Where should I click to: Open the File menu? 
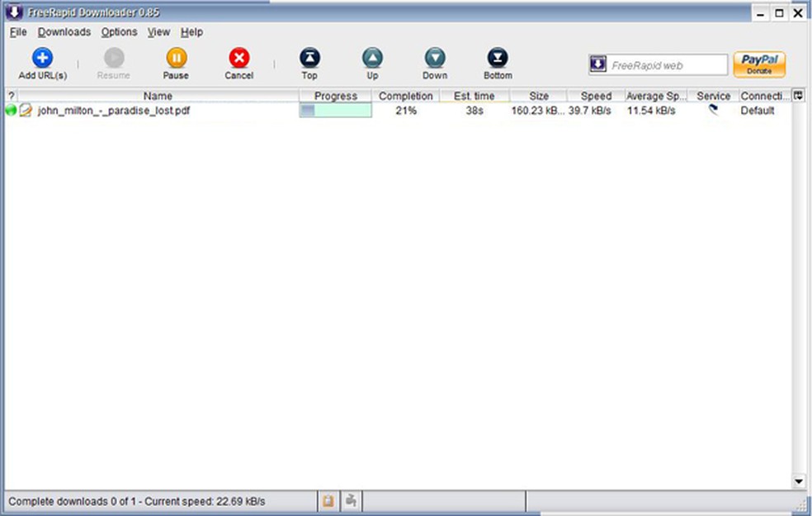click(18, 32)
